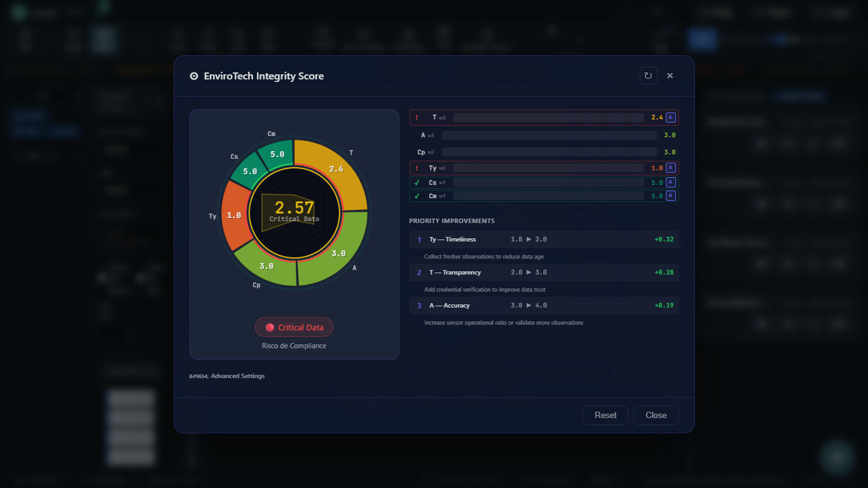The height and width of the screenshot is (488, 868).
Task: Click the green checkmark on the Cm row
Action: pos(417,196)
